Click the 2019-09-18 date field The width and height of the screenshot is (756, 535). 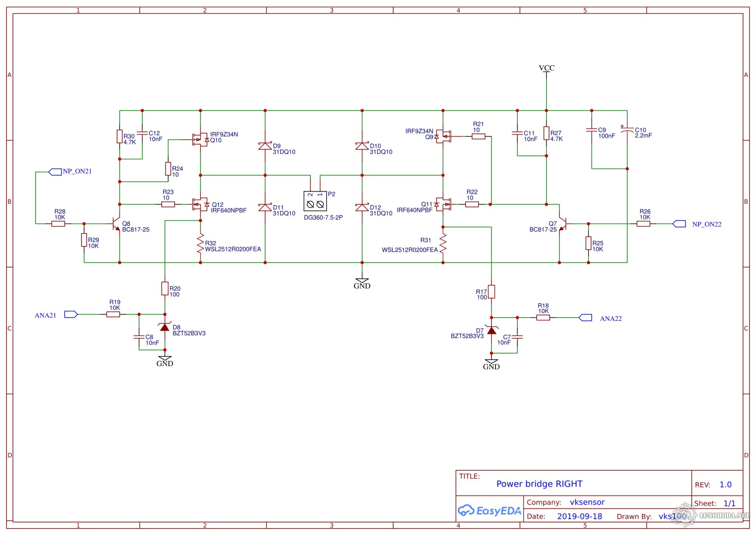(x=579, y=516)
